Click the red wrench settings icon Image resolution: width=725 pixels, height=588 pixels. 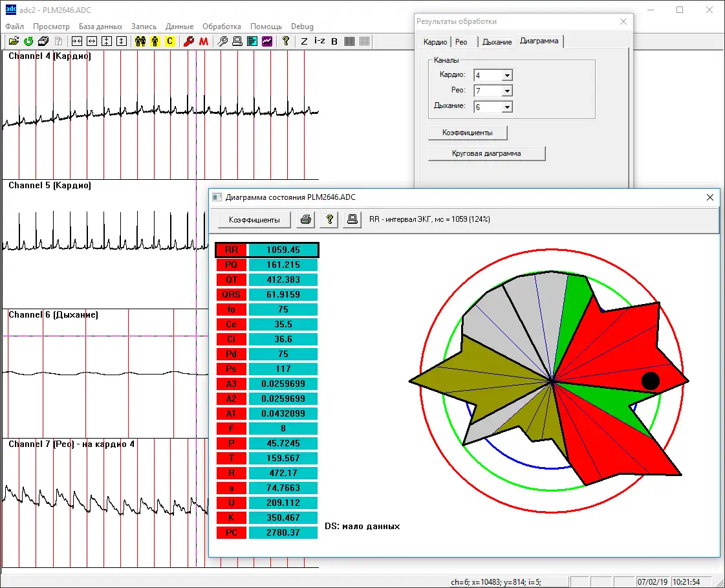[189, 41]
